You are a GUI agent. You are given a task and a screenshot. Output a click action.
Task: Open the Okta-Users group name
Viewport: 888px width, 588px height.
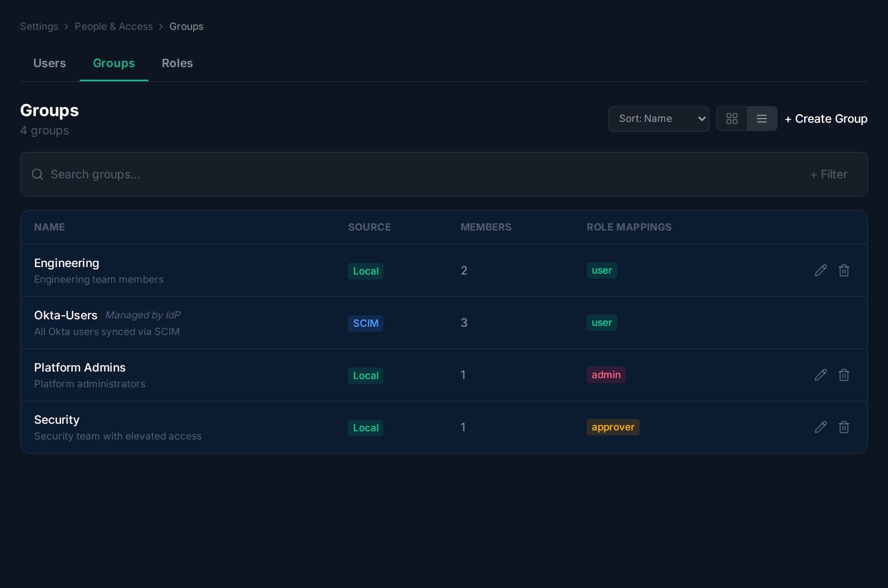coord(66,315)
